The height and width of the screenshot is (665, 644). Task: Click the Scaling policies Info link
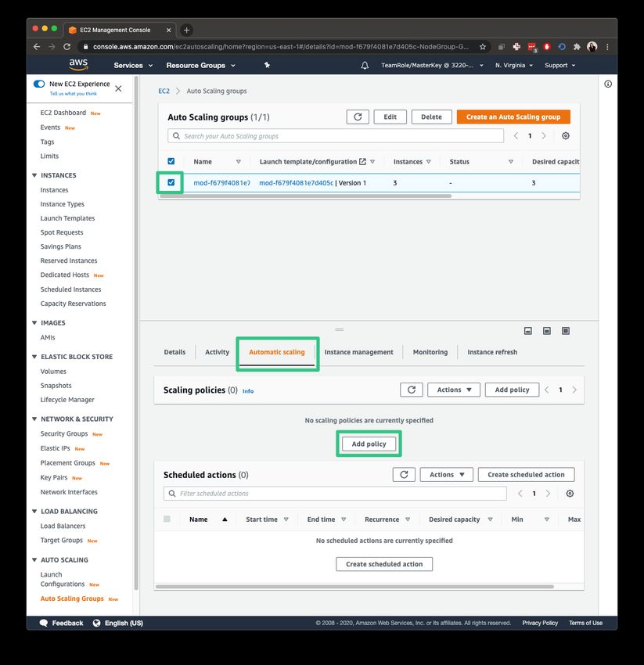point(248,391)
